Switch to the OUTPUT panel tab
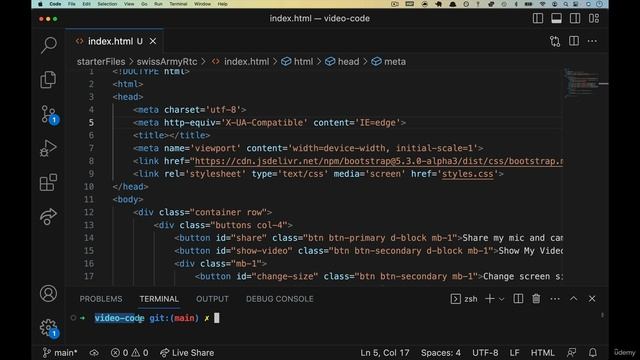Screen dimensions: 640x360 point(212,299)
